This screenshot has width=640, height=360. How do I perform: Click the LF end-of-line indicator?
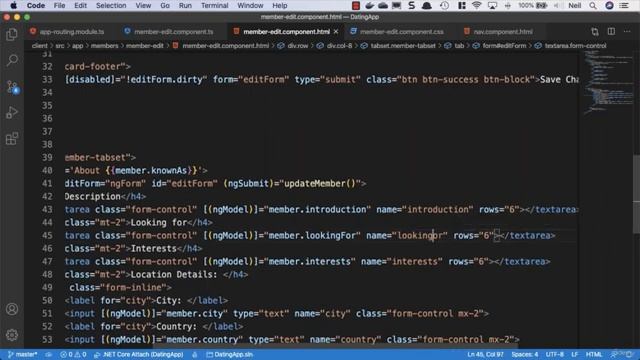click(x=574, y=354)
